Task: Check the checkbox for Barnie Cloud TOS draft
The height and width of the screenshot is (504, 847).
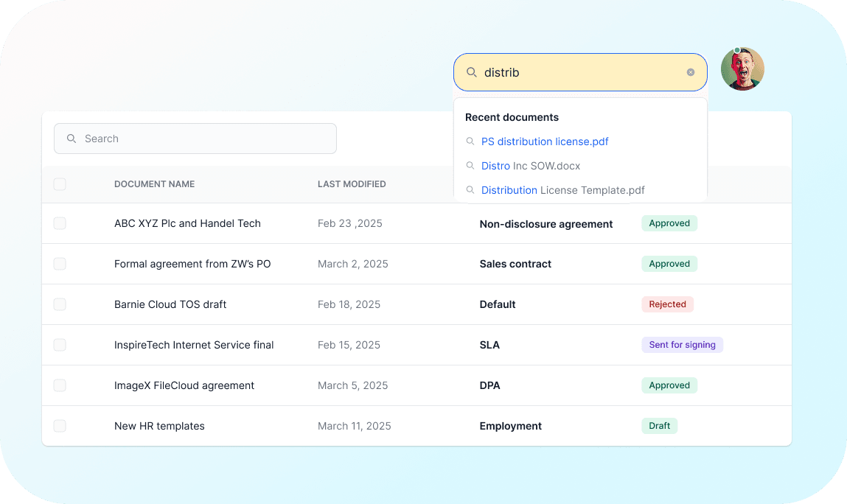Action: point(60,304)
